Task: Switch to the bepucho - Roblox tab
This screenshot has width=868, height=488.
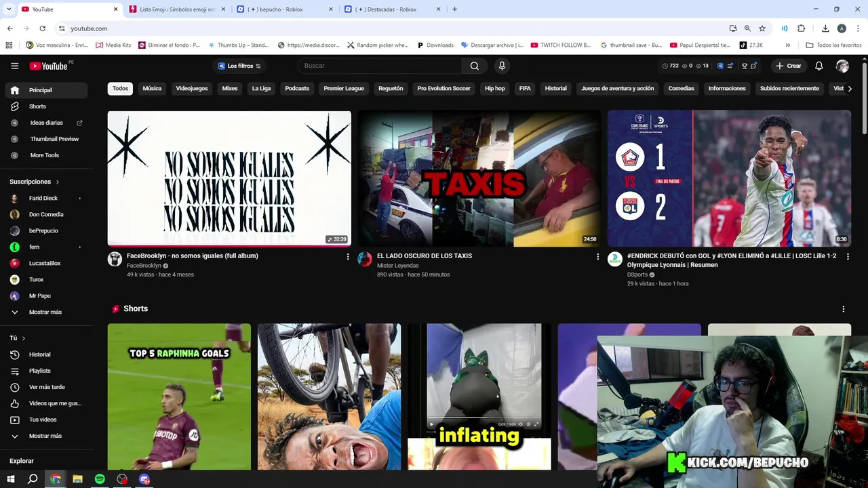Action: point(284,9)
